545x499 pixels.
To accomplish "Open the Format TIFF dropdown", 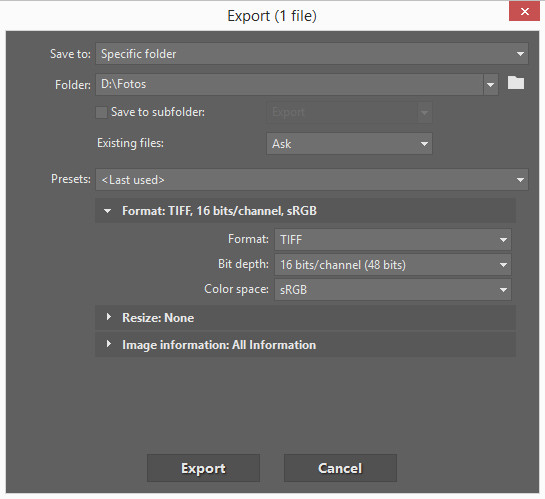I will tap(393, 239).
